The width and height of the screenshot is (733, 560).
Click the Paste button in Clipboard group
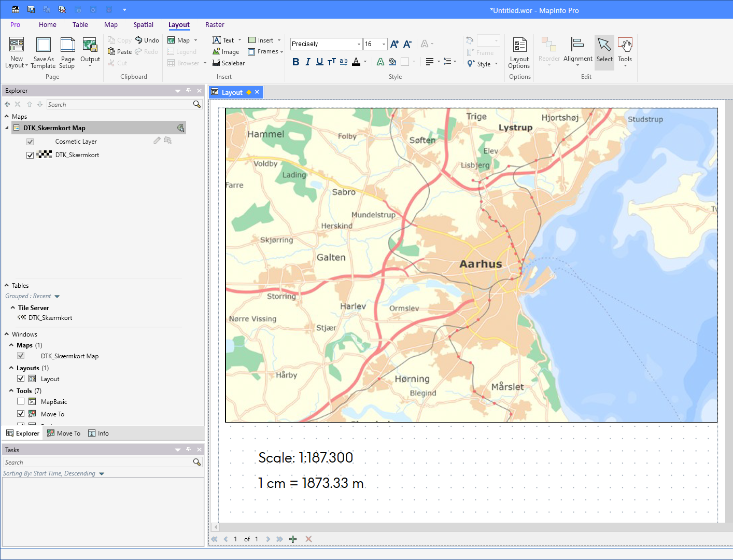[x=119, y=51]
